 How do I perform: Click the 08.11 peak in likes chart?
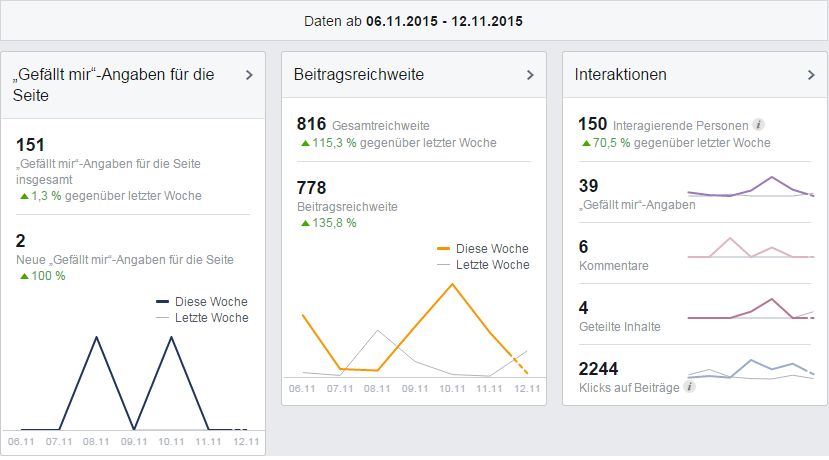96,337
